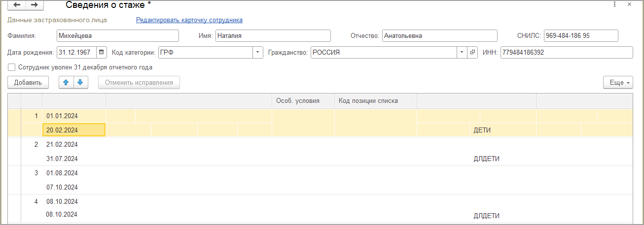Move the row up with blue arrow
This screenshot has width=644, height=225.
tap(66, 82)
